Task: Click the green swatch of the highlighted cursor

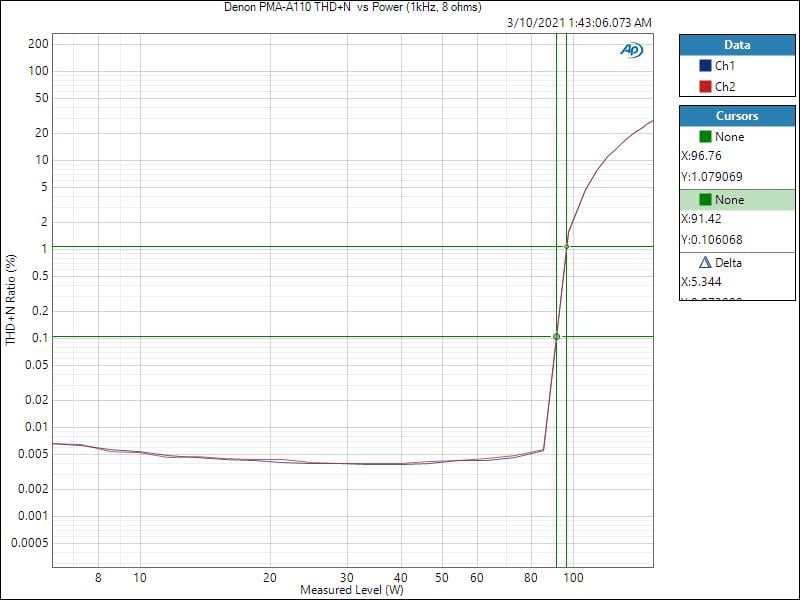Action: 706,200
